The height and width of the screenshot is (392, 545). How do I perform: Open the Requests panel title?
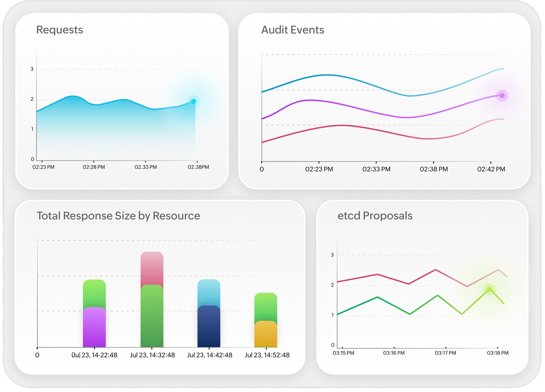pos(59,30)
